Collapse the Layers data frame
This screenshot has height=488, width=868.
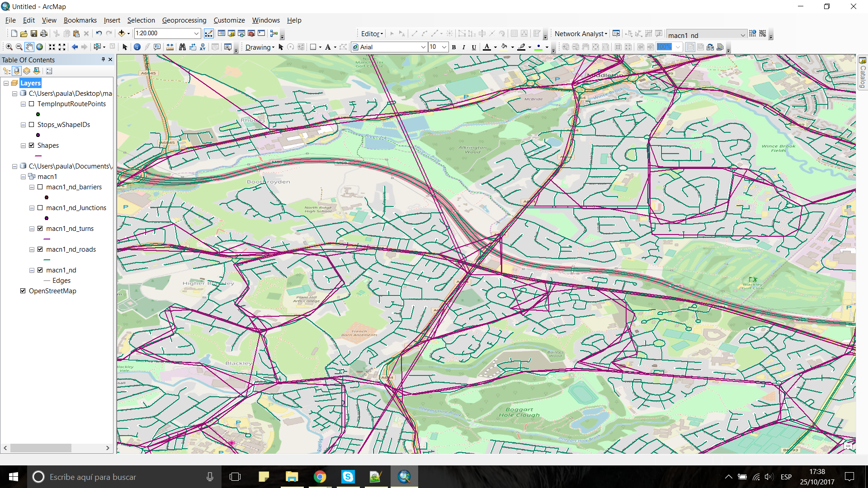pyautogui.click(x=6, y=83)
